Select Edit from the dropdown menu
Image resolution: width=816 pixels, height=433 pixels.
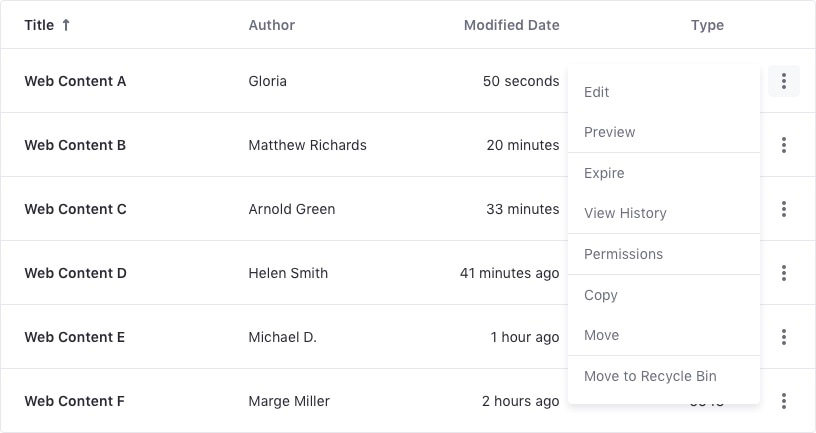pyautogui.click(x=597, y=92)
